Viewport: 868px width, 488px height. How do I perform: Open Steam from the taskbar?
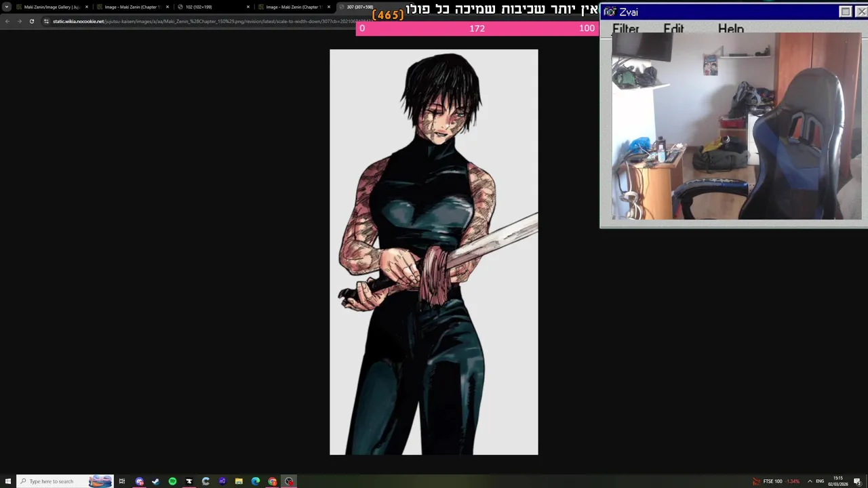tap(156, 481)
